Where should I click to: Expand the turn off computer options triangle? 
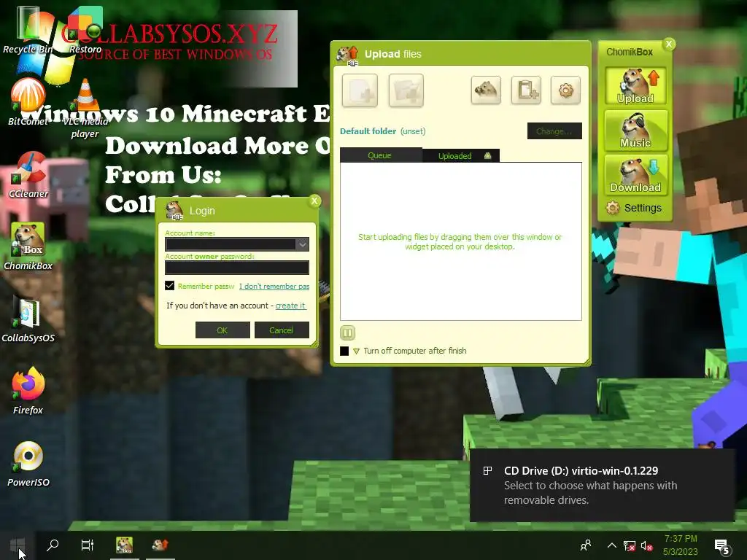[x=356, y=351]
